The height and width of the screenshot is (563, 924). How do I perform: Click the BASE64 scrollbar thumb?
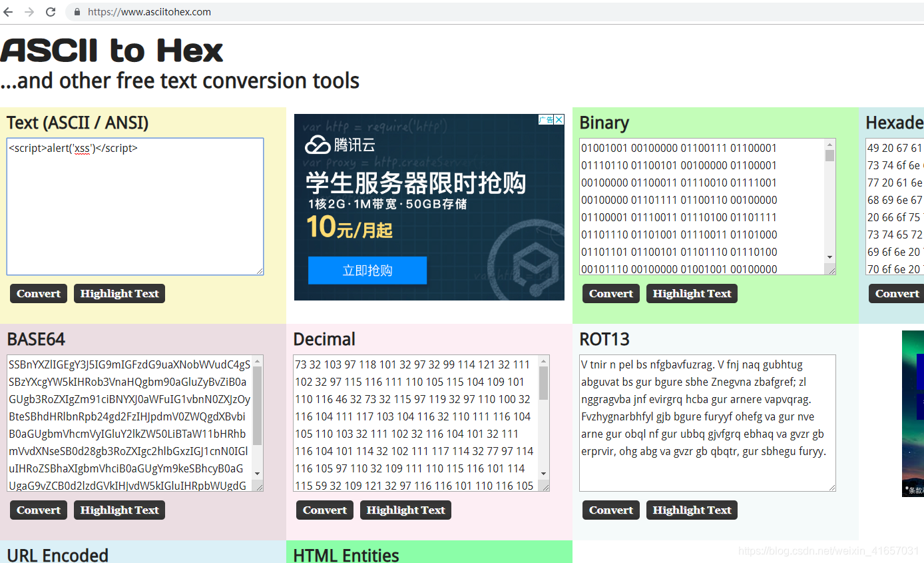click(x=257, y=406)
